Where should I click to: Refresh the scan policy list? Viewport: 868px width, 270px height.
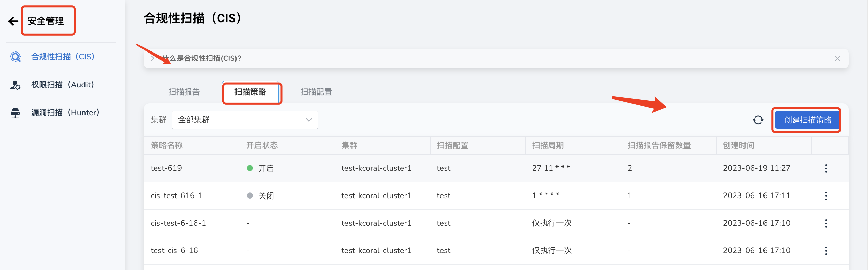coord(758,120)
